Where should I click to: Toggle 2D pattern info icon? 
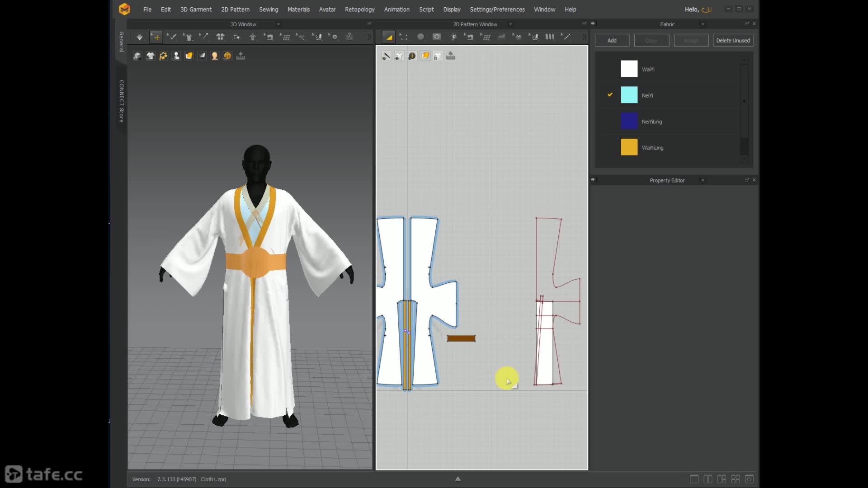click(412, 56)
